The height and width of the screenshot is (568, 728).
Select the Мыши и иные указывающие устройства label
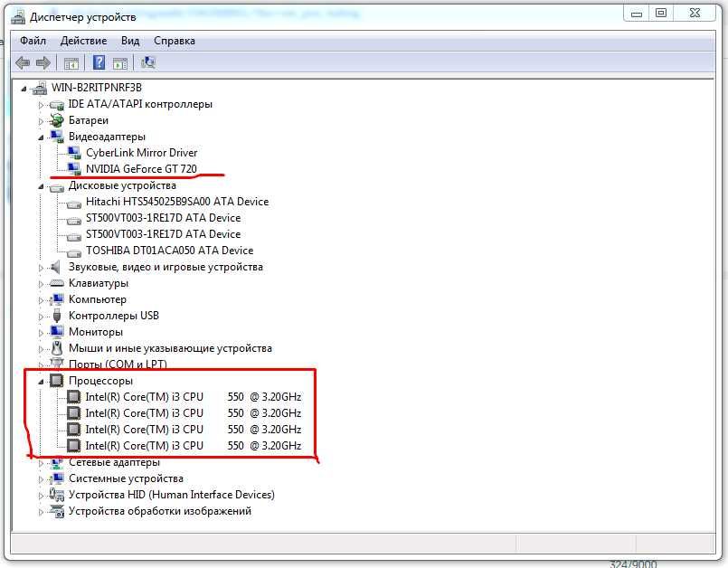170,348
